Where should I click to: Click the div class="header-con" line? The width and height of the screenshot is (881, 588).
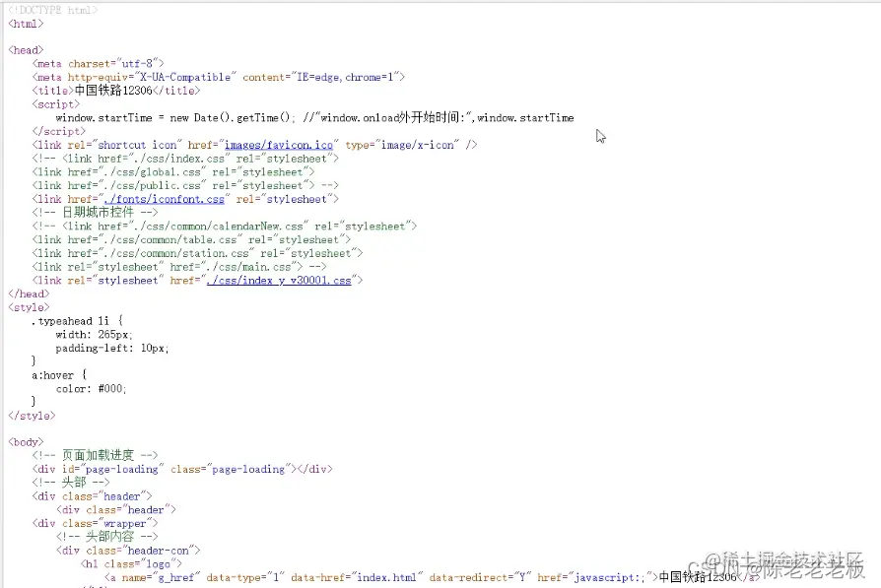[x=128, y=551]
